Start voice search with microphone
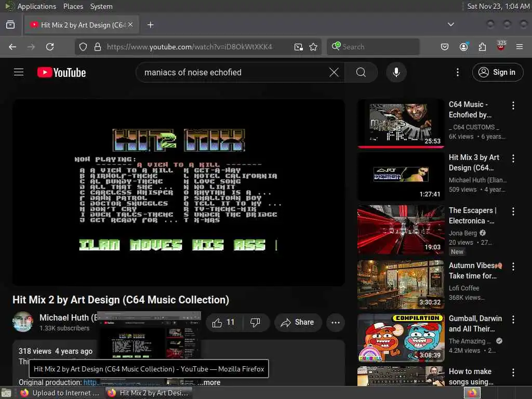 pyautogui.click(x=396, y=72)
